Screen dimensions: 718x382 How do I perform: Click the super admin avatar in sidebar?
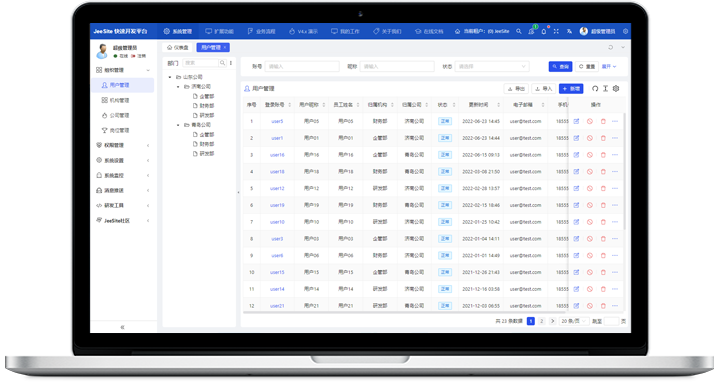pos(102,51)
